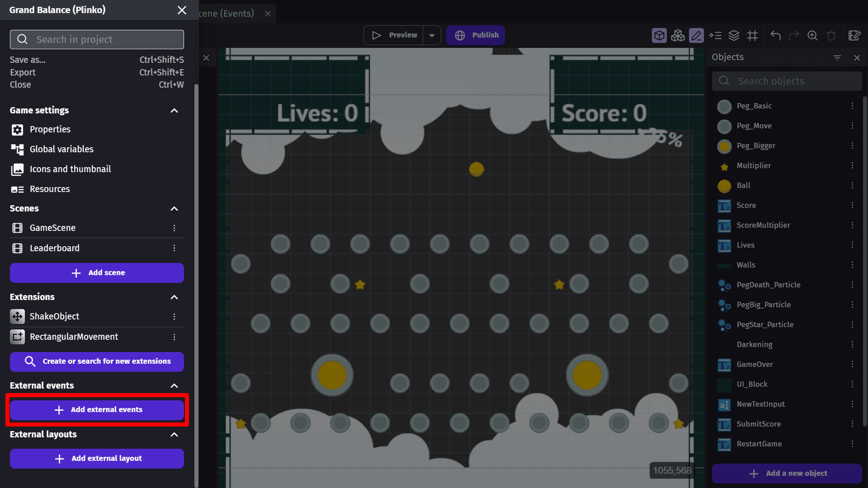Toggle the properties editor pencil button
The image size is (868, 488).
tap(696, 35)
